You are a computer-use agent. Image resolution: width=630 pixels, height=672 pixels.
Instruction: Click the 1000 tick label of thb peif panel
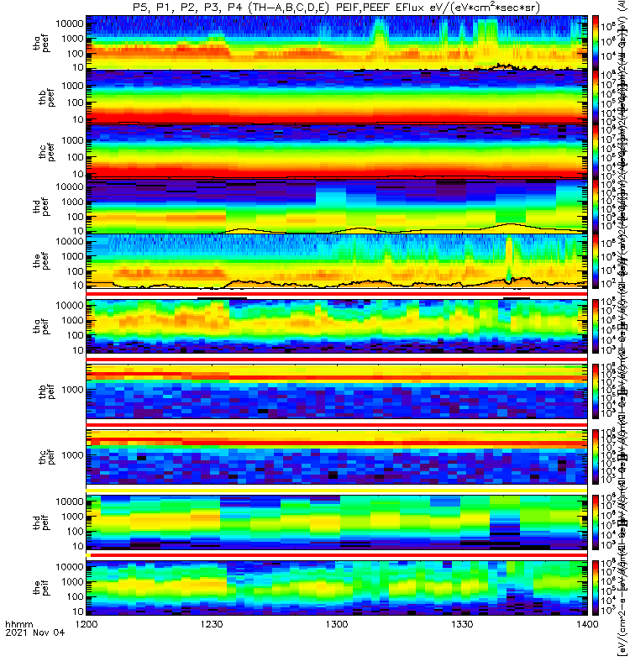72,390
